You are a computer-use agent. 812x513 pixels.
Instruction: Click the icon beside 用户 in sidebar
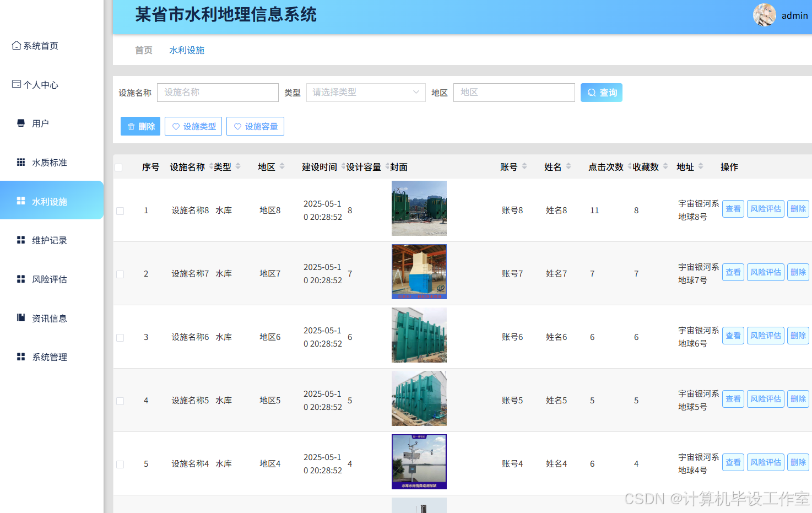tap(21, 123)
